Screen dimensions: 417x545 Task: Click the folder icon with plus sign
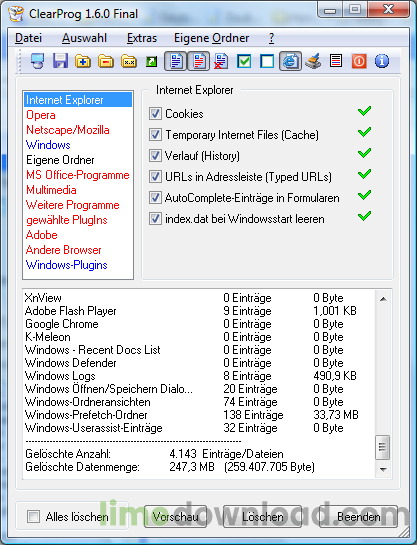(x=83, y=62)
